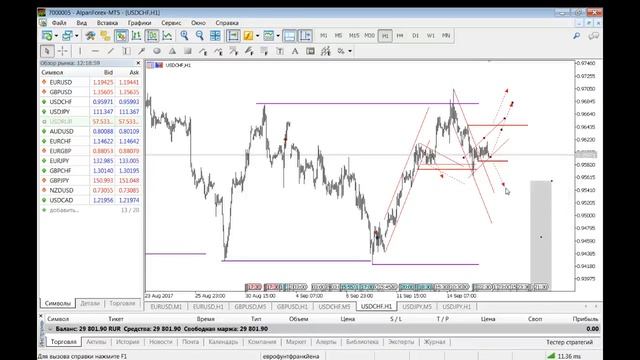
Task: Click the yellow coins icon in top toolbar
Action: click(x=105, y=36)
